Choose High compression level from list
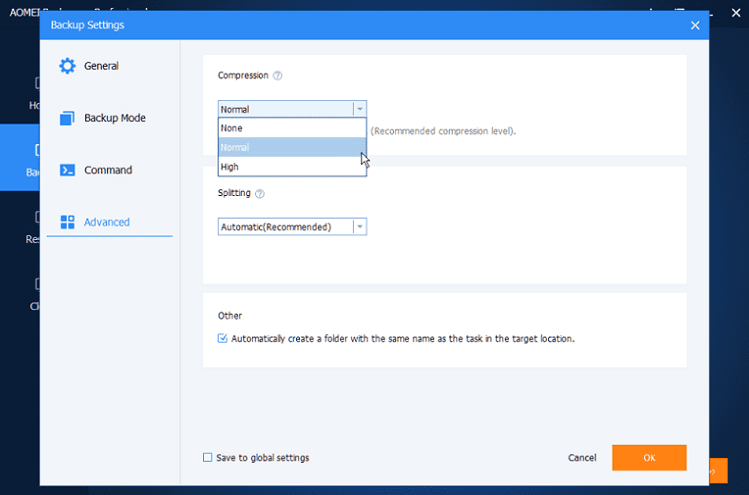Image resolution: width=749 pixels, height=495 pixels. click(292, 167)
